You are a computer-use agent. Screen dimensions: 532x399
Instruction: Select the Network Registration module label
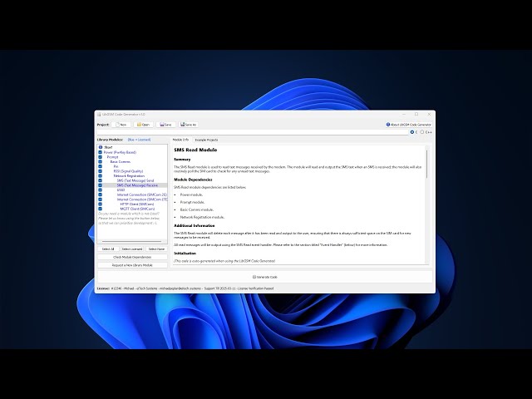click(129, 176)
